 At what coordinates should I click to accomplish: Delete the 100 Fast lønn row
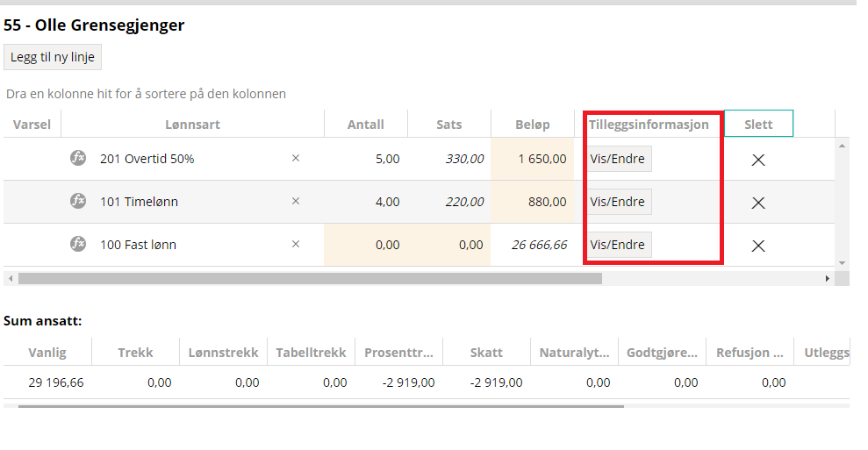click(x=758, y=246)
